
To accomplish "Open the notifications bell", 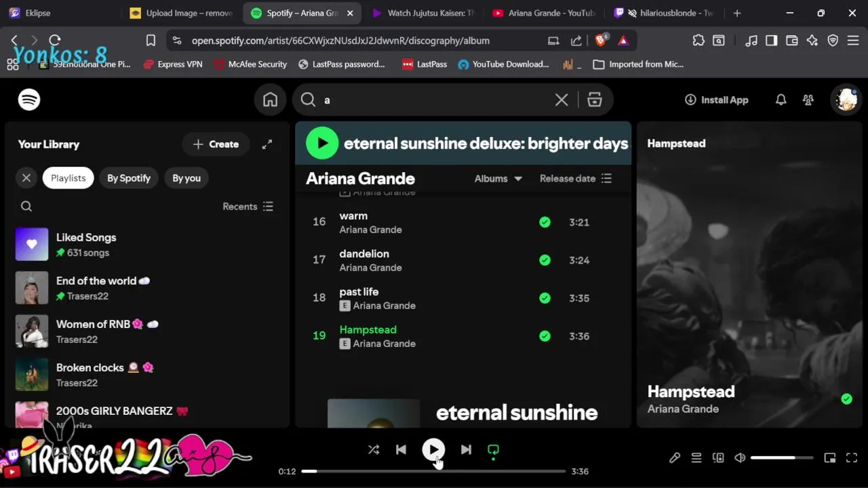I will point(781,100).
